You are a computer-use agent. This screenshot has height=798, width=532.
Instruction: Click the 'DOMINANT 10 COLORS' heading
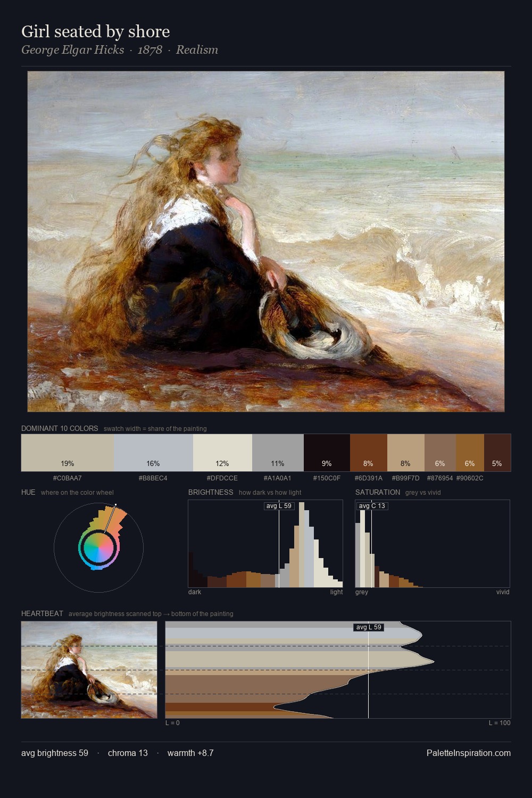pos(60,428)
